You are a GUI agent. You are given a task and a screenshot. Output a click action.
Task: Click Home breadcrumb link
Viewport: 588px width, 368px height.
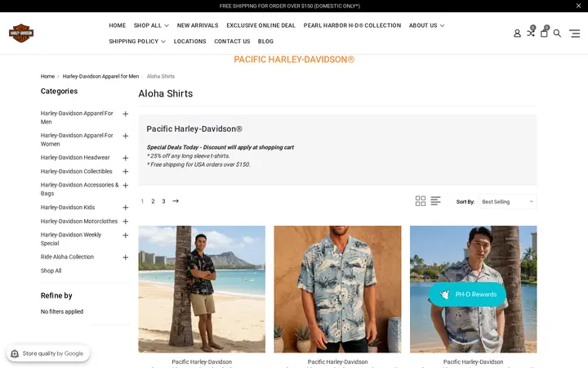[x=47, y=76]
